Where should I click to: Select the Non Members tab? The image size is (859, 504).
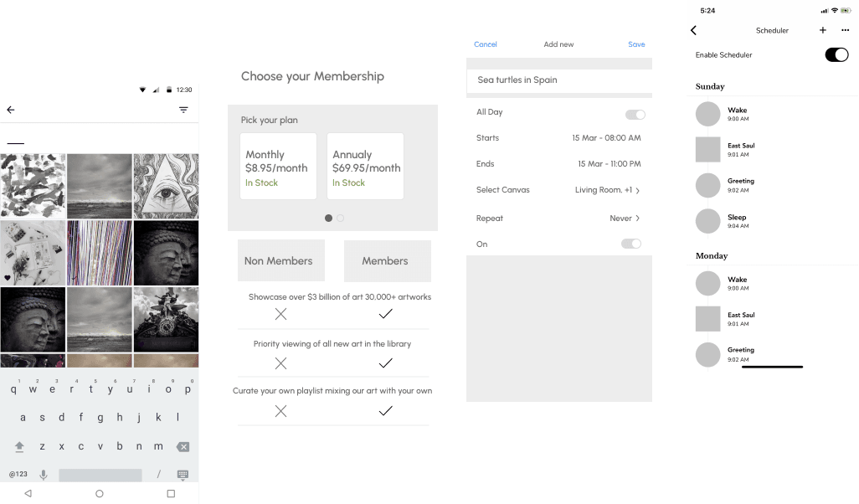278,261
